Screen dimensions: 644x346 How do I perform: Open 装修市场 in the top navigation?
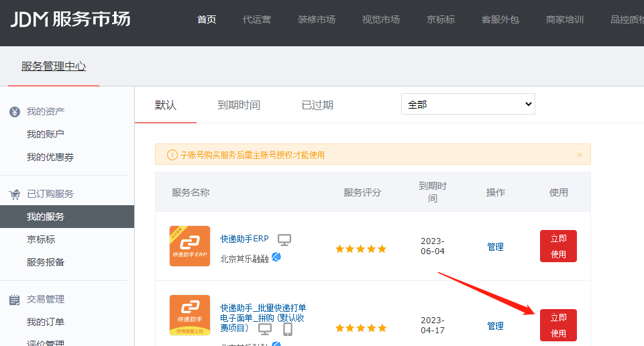tap(316, 19)
